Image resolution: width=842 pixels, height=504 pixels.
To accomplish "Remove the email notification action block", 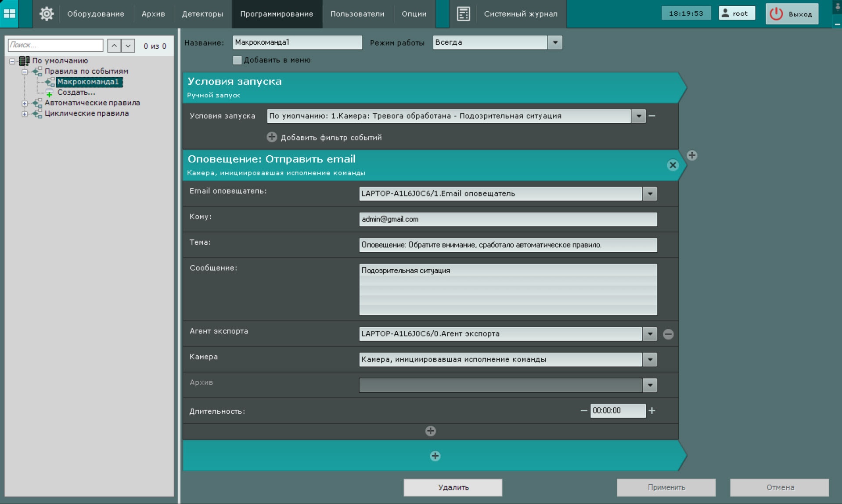I will [x=673, y=165].
